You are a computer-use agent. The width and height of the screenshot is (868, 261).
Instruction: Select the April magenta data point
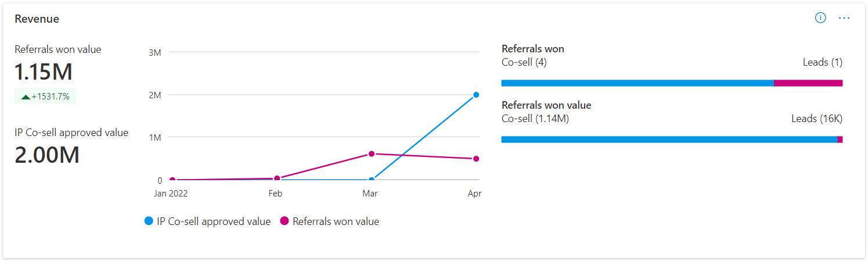click(x=476, y=159)
